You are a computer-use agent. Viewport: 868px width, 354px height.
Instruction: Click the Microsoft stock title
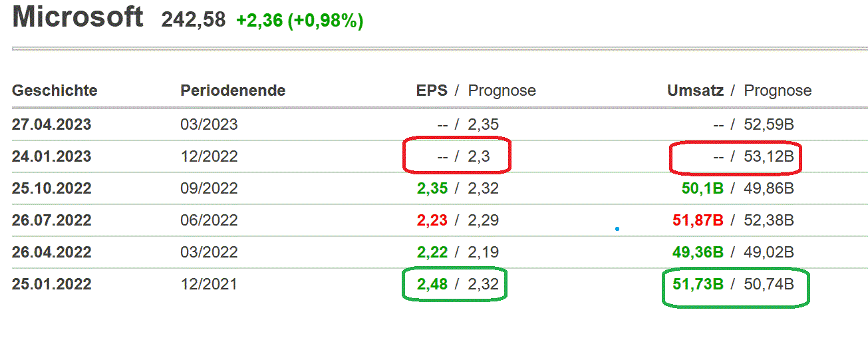coord(78,17)
